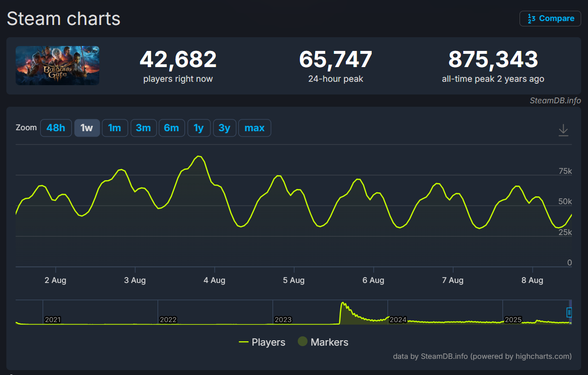Click the 3 Aug axis label

[135, 281]
